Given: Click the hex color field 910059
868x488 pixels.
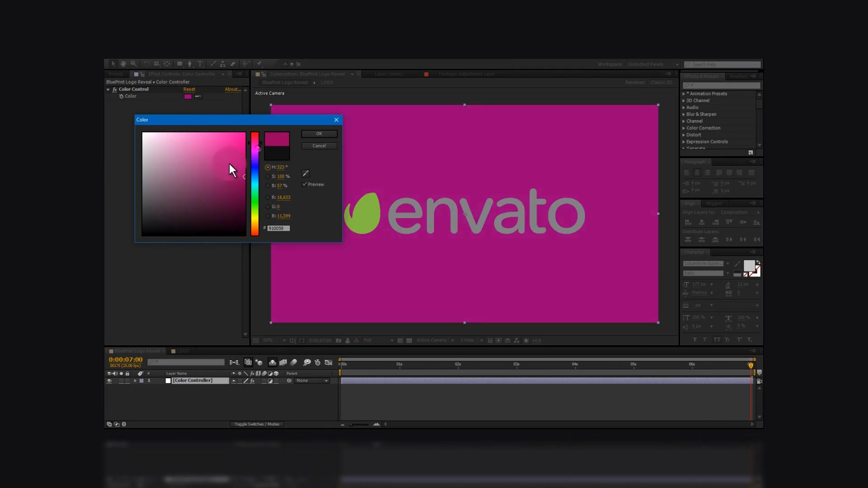Looking at the screenshot, I should [278, 229].
